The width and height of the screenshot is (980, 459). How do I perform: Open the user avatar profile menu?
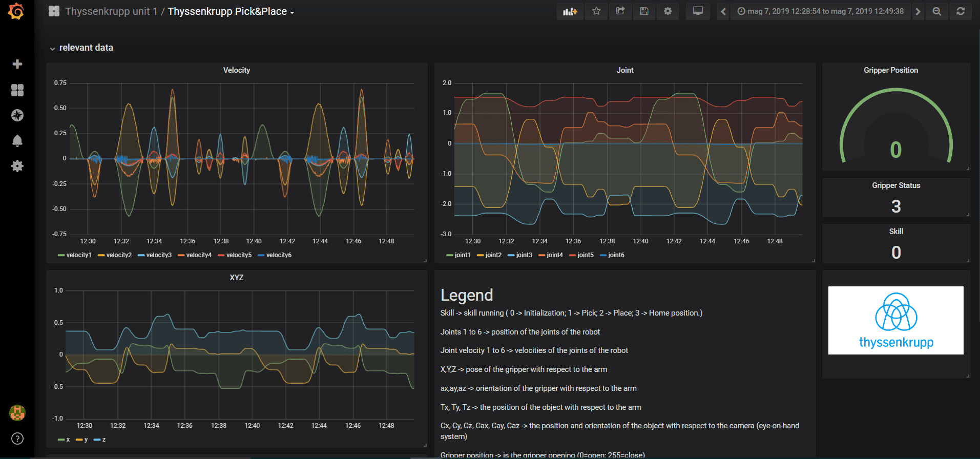click(x=17, y=413)
